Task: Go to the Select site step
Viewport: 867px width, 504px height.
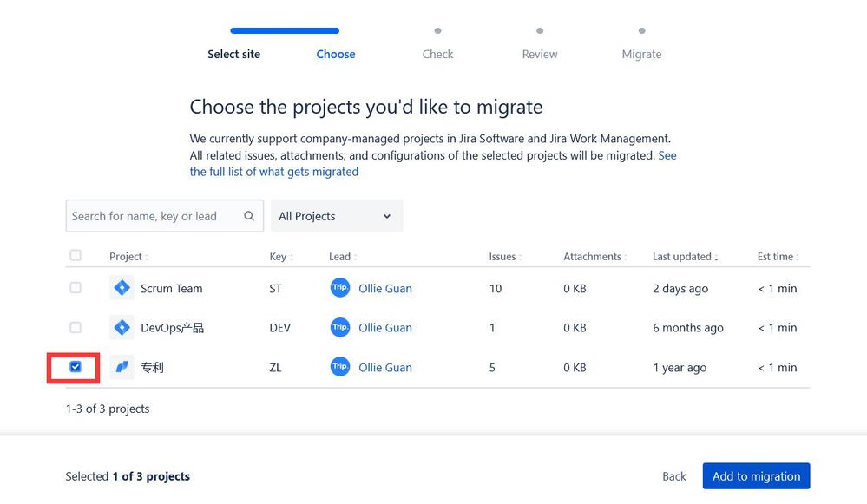Action: (x=234, y=54)
